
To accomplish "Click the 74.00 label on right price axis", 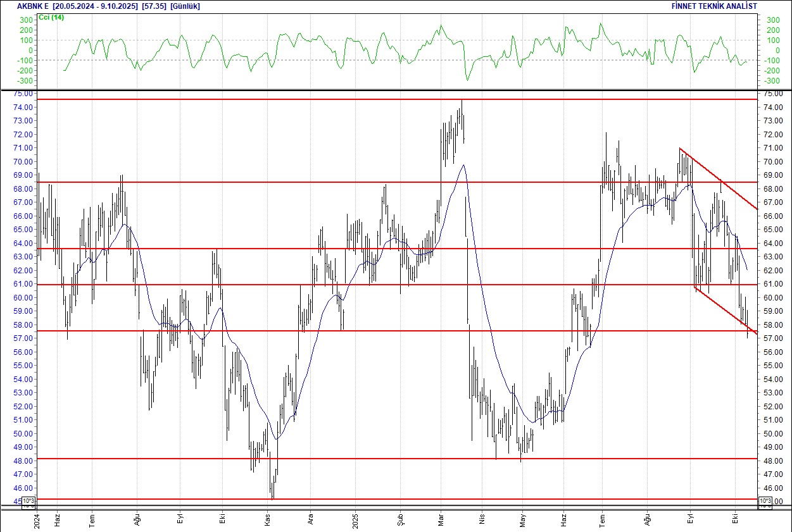I will pos(771,108).
